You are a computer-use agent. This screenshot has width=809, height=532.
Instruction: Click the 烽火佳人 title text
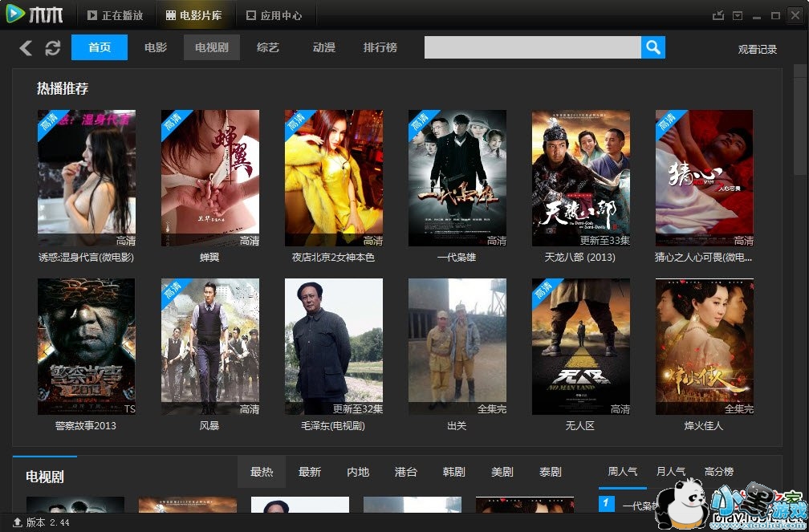pyautogui.click(x=704, y=426)
